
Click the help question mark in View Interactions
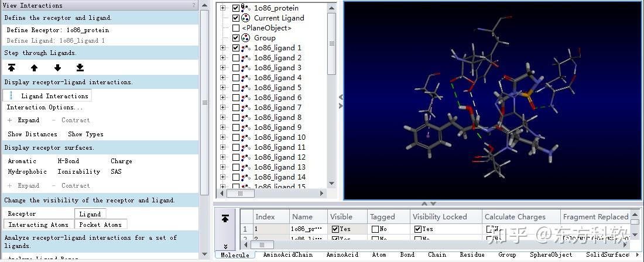click(194, 5)
